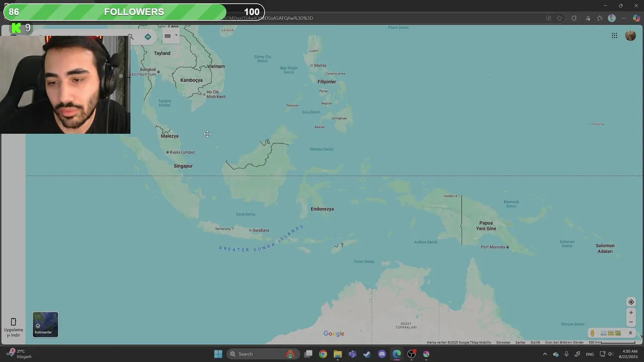This screenshot has width=644, height=362.
Task: Zoom out the map with minus button
Action: click(x=631, y=322)
